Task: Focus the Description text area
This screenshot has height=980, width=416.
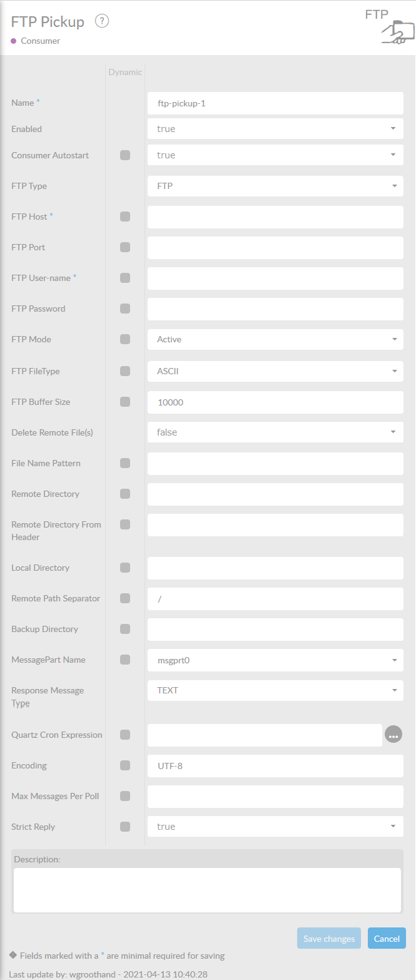Action: coord(207,890)
